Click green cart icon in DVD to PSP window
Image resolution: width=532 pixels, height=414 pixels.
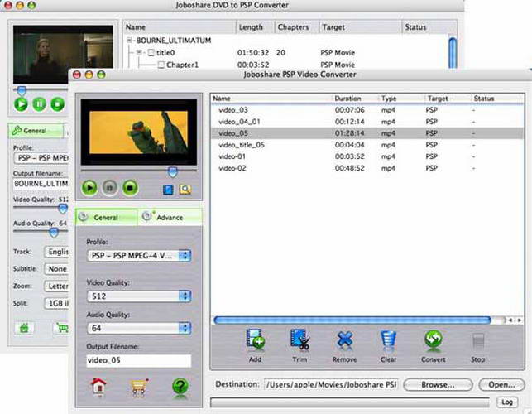pyautogui.click(x=62, y=328)
